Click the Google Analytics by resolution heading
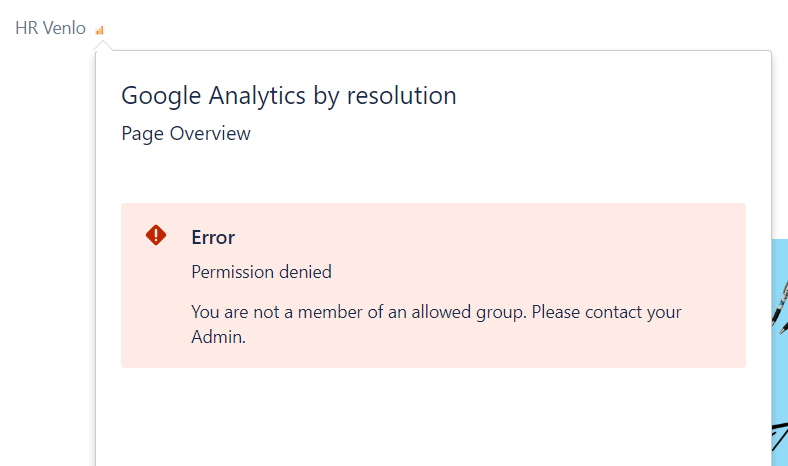Screen dimensions: 788x466 289,96
